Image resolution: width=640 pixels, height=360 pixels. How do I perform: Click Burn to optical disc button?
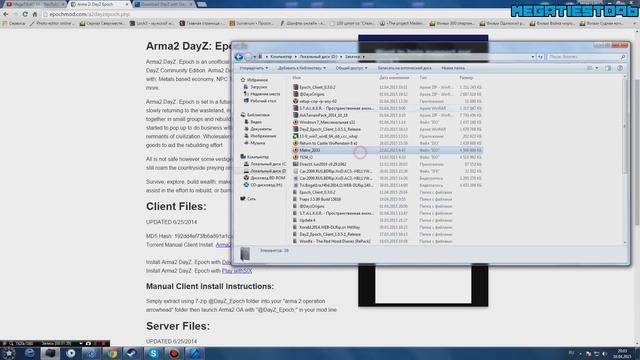404,68
